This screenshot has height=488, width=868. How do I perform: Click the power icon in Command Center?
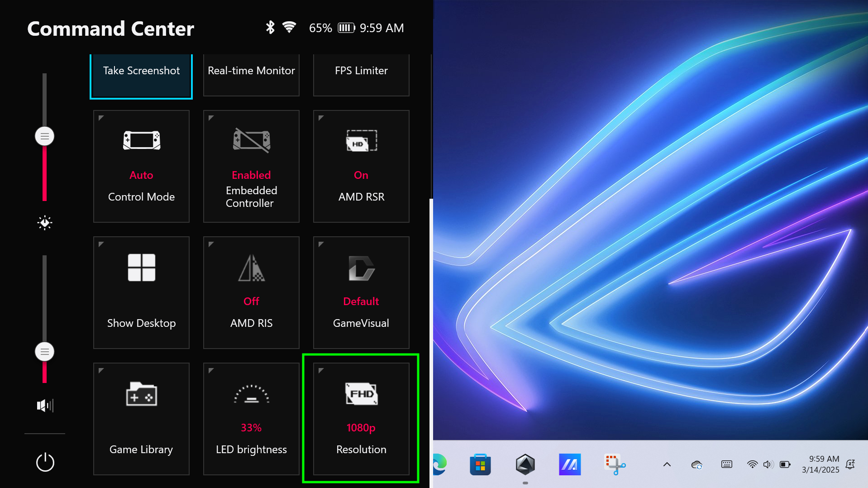(x=45, y=462)
